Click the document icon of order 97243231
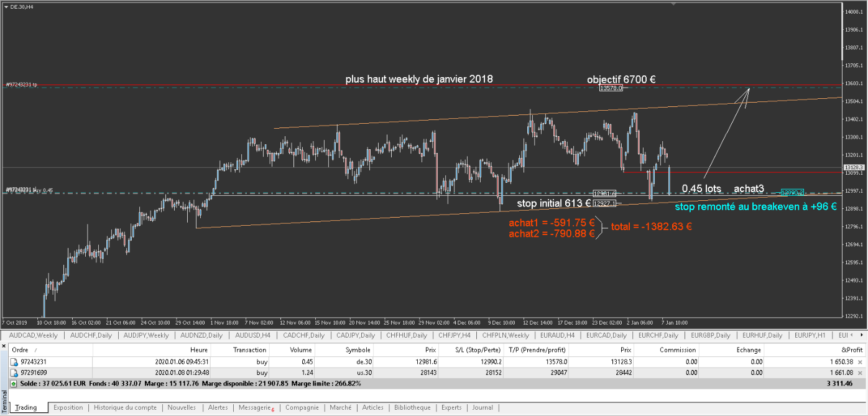Viewport: 868px width, 416px height. click(x=14, y=361)
